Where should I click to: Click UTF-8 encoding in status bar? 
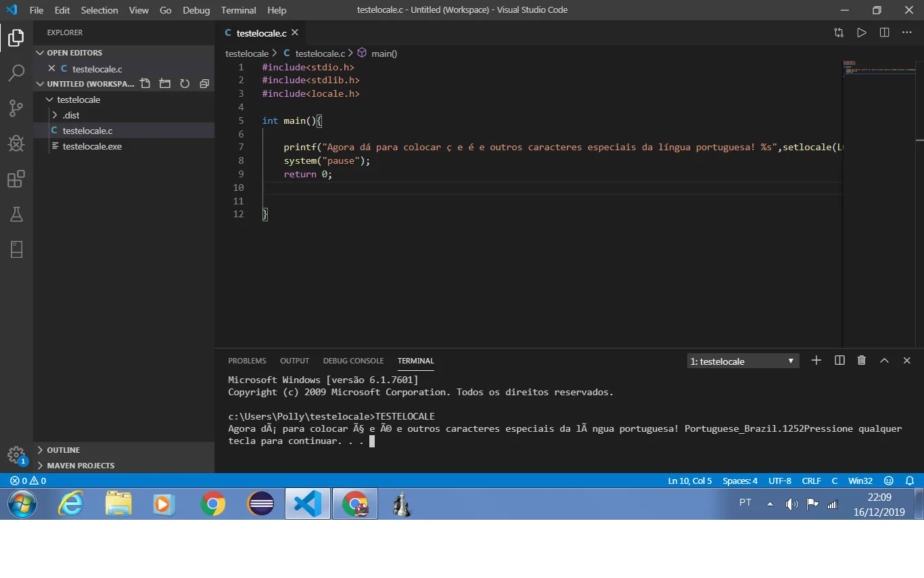779,481
